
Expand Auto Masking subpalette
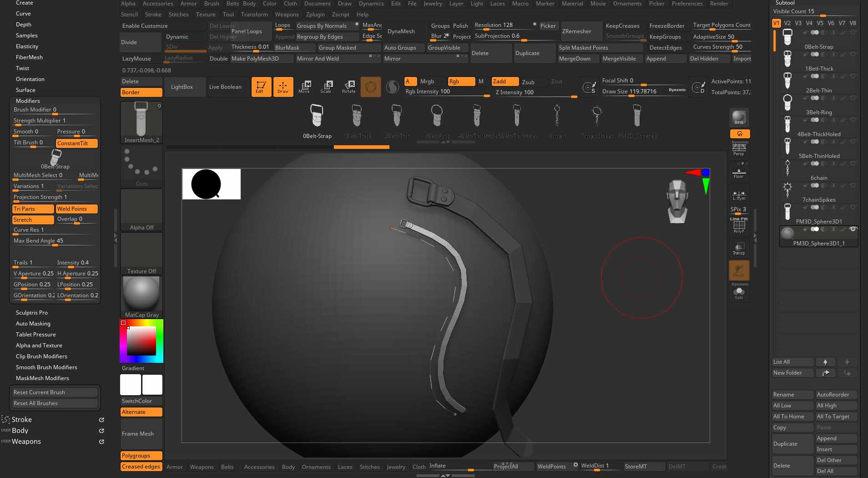click(33, 324)
